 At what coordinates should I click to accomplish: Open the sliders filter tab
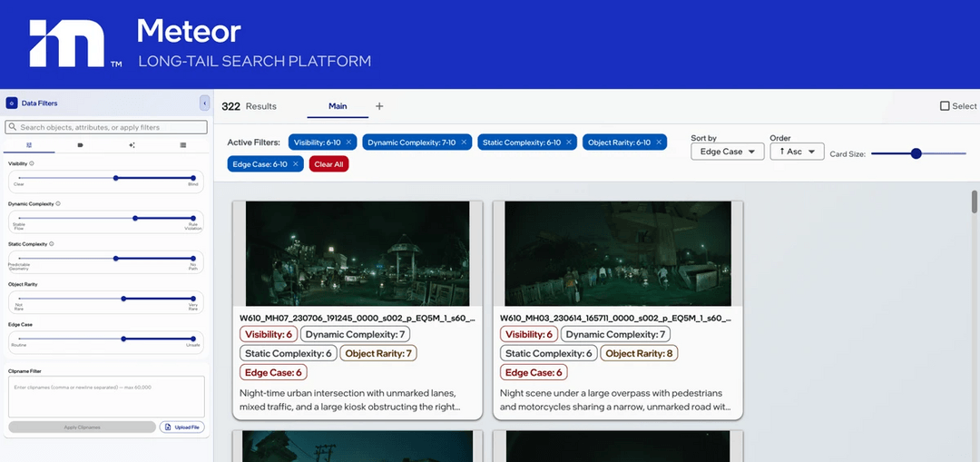tap(29, 145)
